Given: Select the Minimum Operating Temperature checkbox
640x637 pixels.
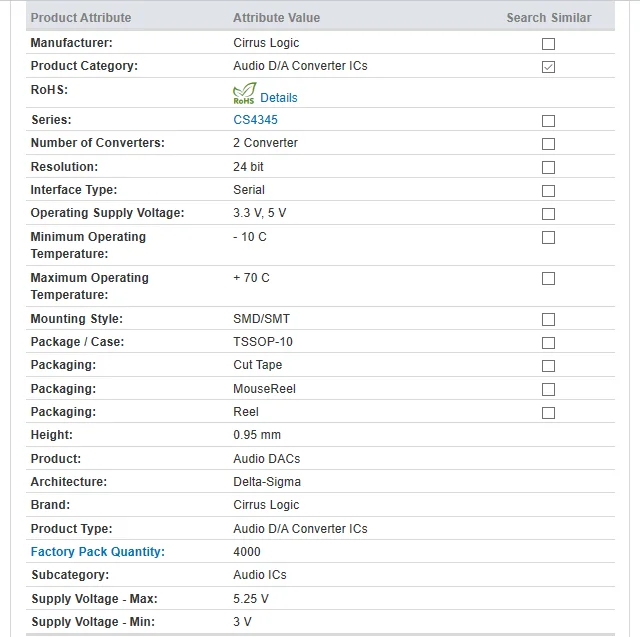Looking at the screenshot, I should point(548,237).
